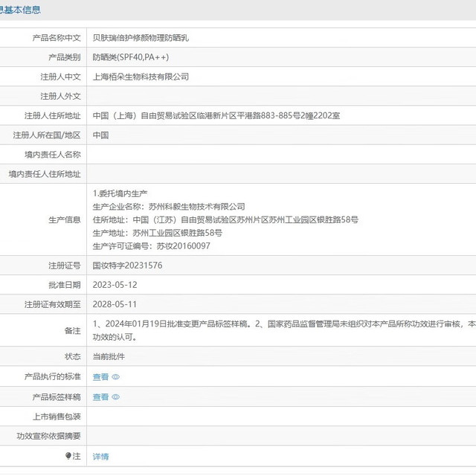The width and height of the screenshot is (476, 476).
Task: Select manufacturer line 苏州科毅生物技术有限公司
Action: [169, 207]
